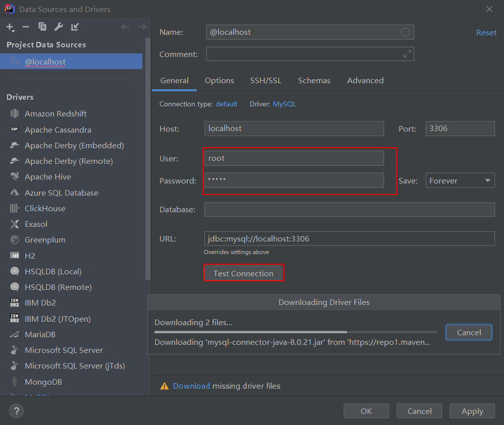Open the Advanced tab
504x425 pixels.
[x=365, y=80]
